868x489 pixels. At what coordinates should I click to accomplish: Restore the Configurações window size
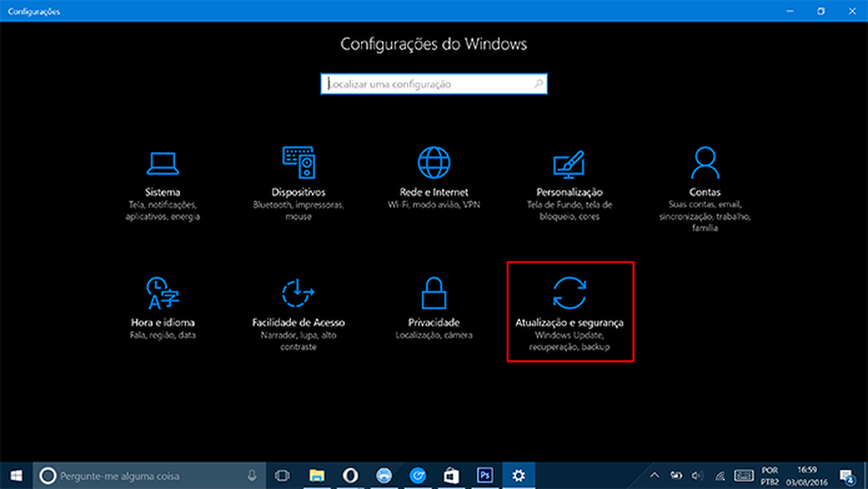point(821,11)
